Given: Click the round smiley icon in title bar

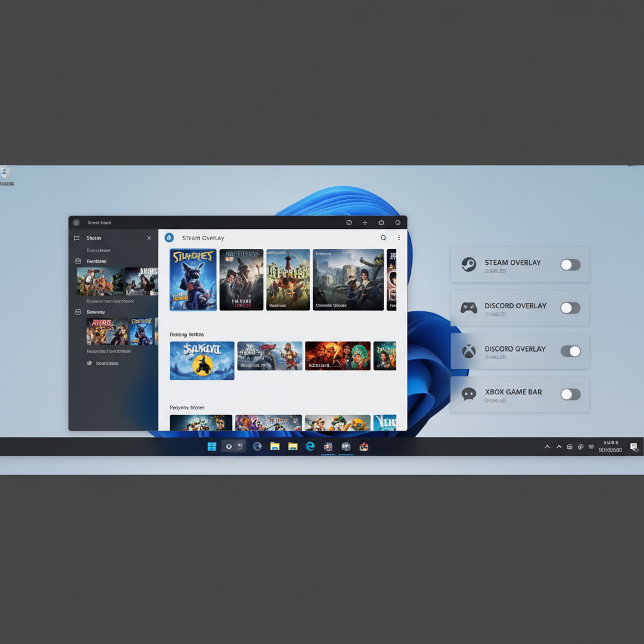Looking at the screenshot, I should coord(397,223).
